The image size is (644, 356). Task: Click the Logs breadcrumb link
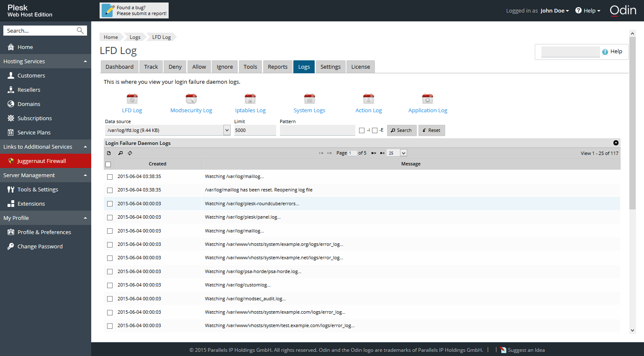pyautogui.click(x=135, y=37)
